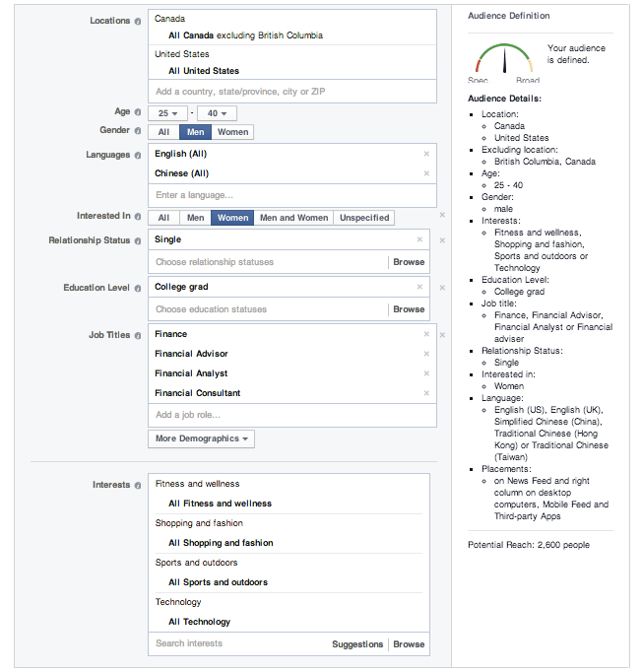Click the Choose education statuses field

pyautogui.click(x=268, y=309)
